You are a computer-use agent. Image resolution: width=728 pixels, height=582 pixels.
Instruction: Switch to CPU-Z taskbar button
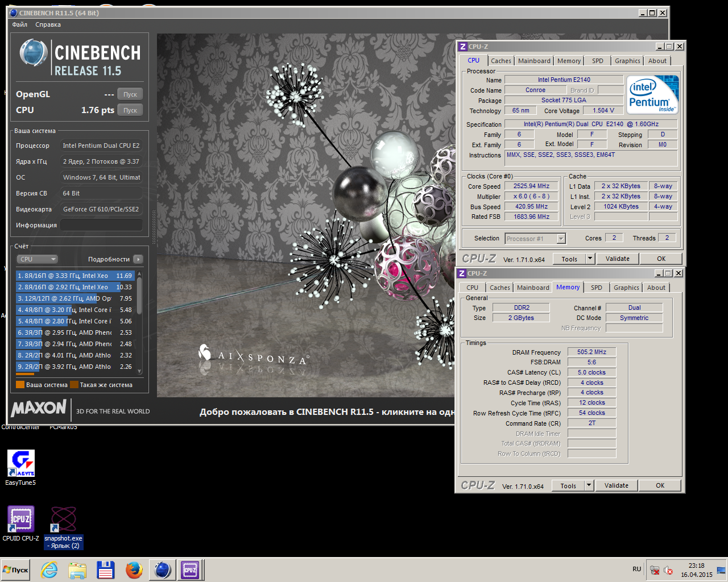(x=190, y=569)
